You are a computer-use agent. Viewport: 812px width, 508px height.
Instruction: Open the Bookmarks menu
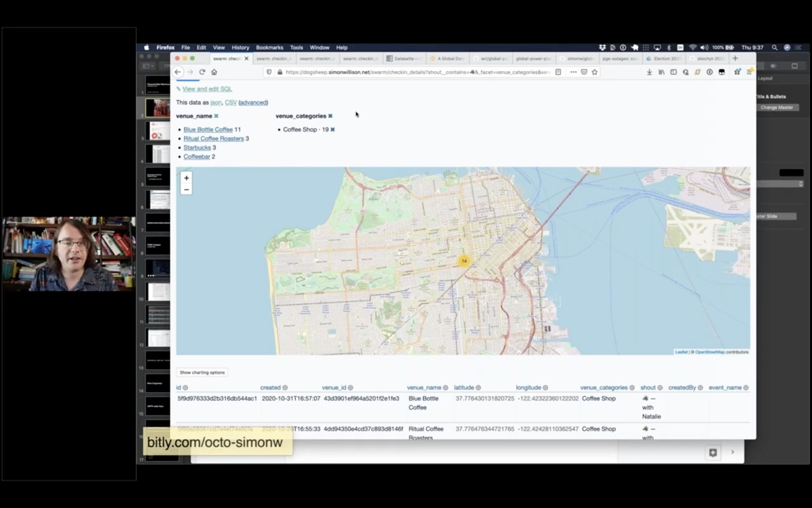pos(269,47)
